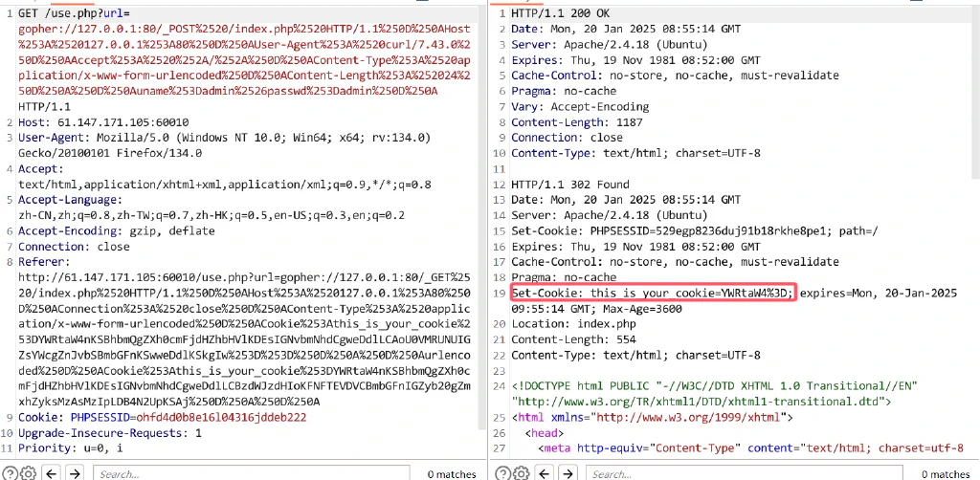The height and width of the screenshot is (480, 980).
Task: Click the "<html xmlns=" tag line
Action: 653,417
